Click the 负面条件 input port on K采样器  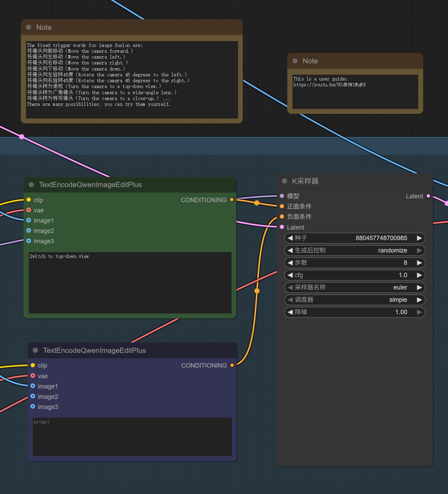click(x=282, y=217)
